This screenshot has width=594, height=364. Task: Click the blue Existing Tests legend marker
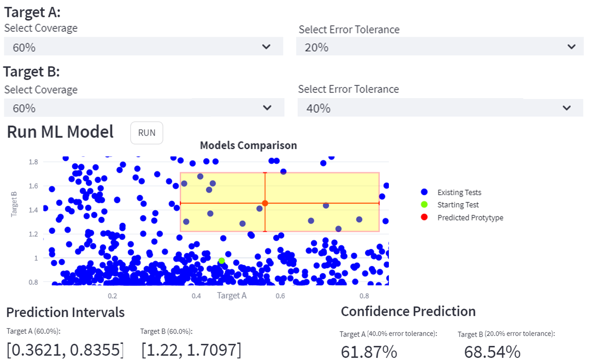pyautogui.click(x=424, y=192)
